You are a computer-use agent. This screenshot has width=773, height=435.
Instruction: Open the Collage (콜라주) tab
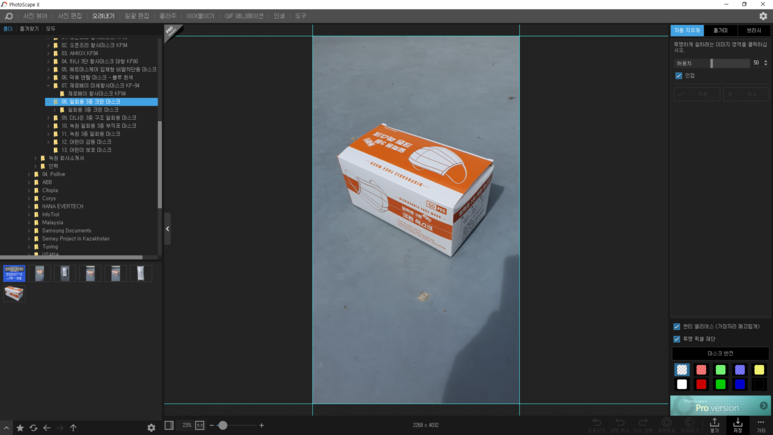coord(168,16)
